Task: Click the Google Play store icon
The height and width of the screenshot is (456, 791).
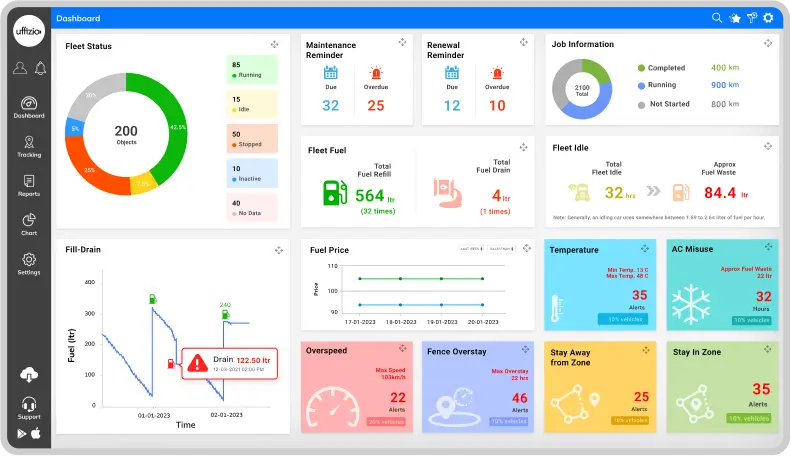Action: (22, 433)
